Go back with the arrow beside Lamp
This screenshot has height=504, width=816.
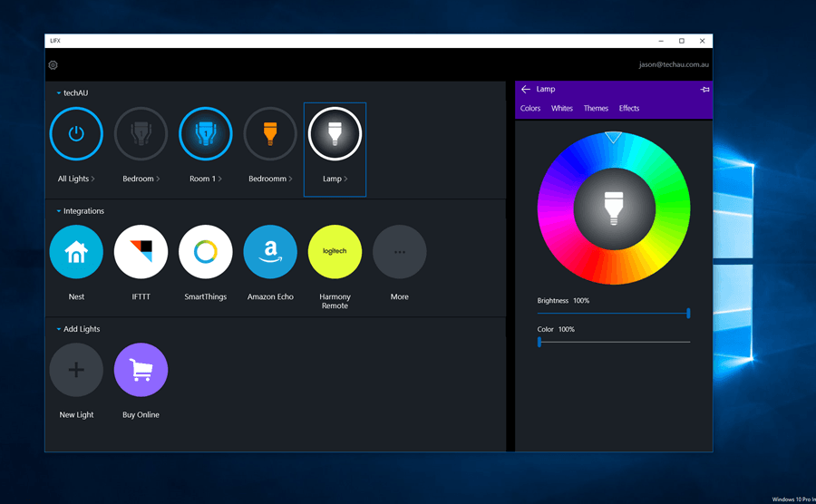(526, 90)
